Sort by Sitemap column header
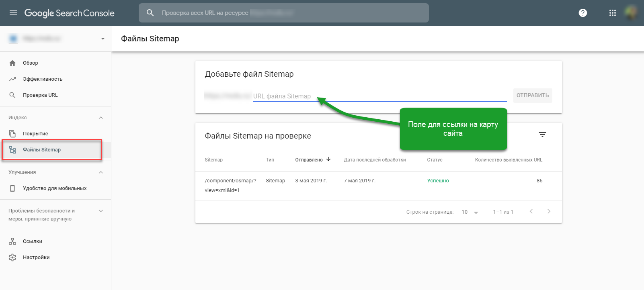Screen dimensions: 644x290 pos(214,160)
